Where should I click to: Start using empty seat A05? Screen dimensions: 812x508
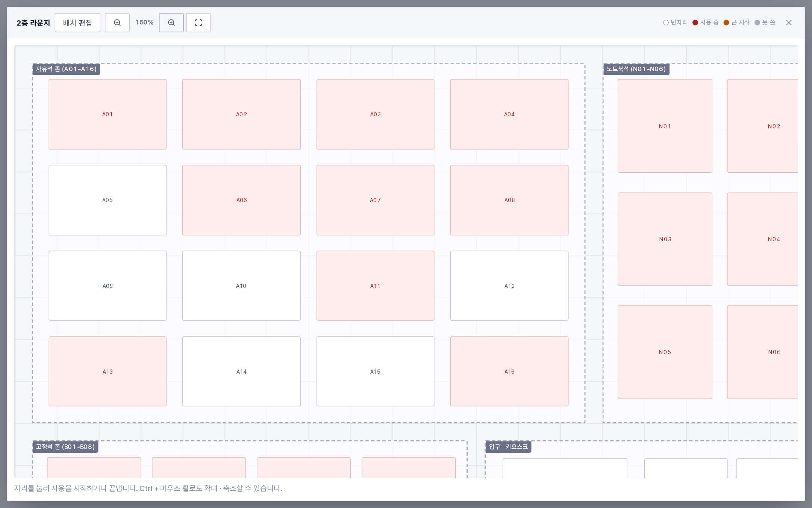tap(108, 200)
